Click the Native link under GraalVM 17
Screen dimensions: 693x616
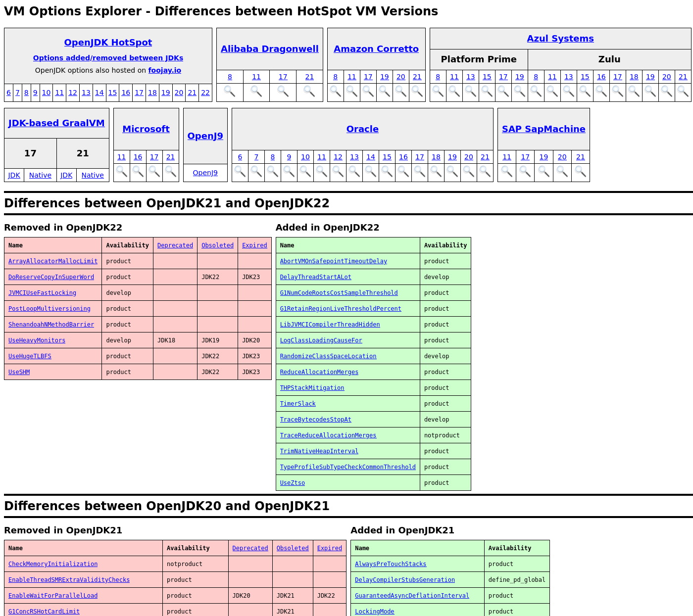(x=40, y=175)
